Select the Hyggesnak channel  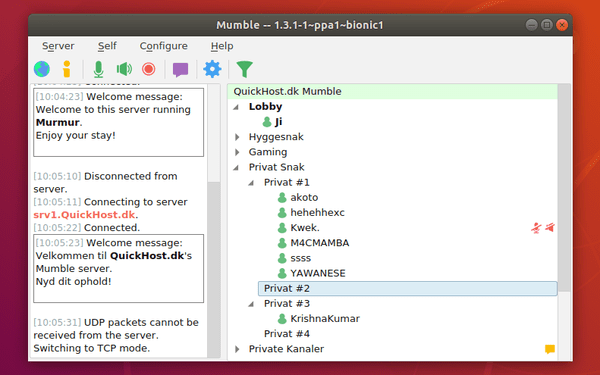point(276,137)
